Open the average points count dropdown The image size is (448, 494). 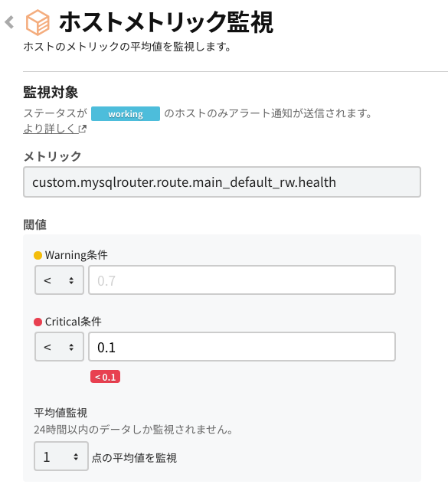pyautogui.click(x=61, y=456)
